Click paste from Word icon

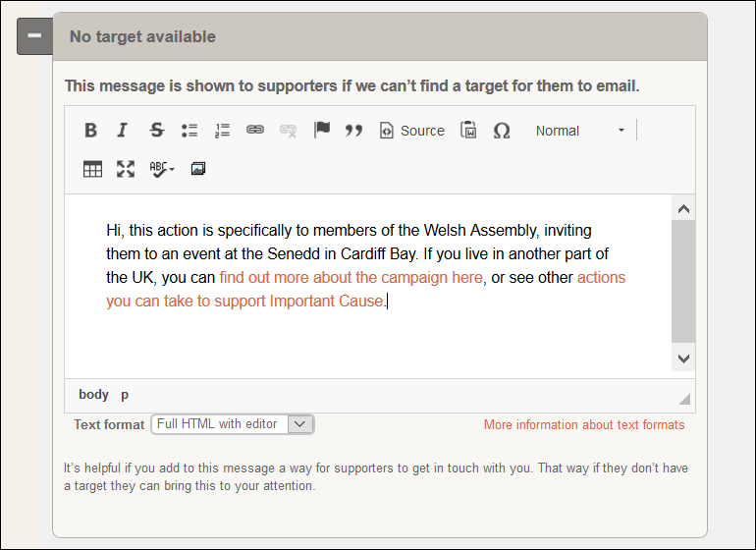(x=468, y=131)
